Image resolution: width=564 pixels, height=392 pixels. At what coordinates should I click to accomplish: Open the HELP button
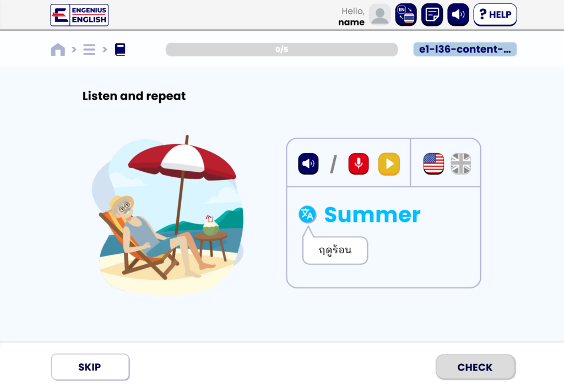point(495,15)
